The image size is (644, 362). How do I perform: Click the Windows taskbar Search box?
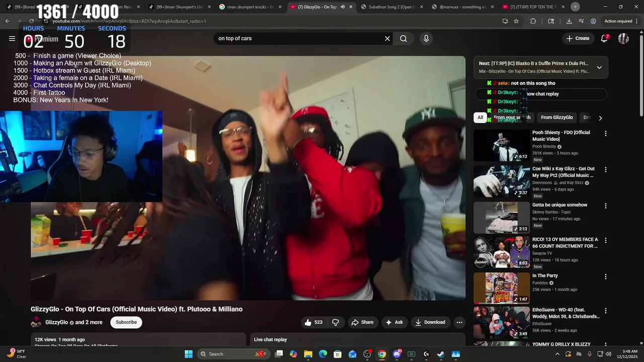233,354
